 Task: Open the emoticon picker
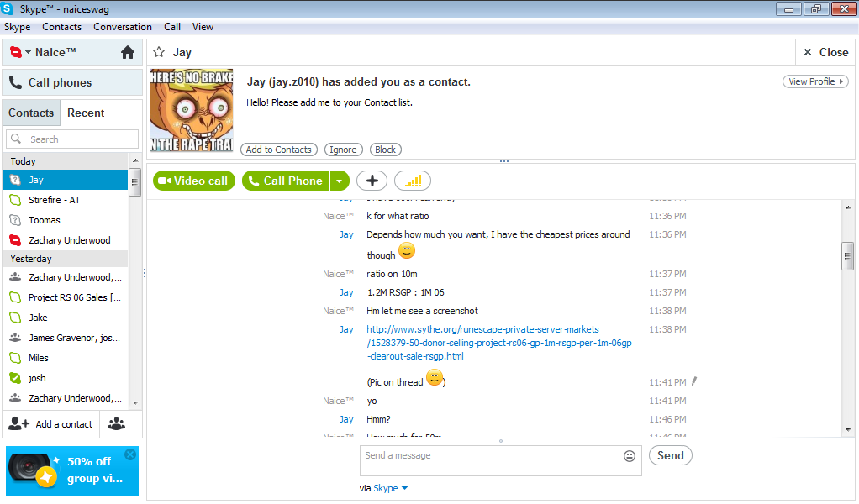point(630,456)
